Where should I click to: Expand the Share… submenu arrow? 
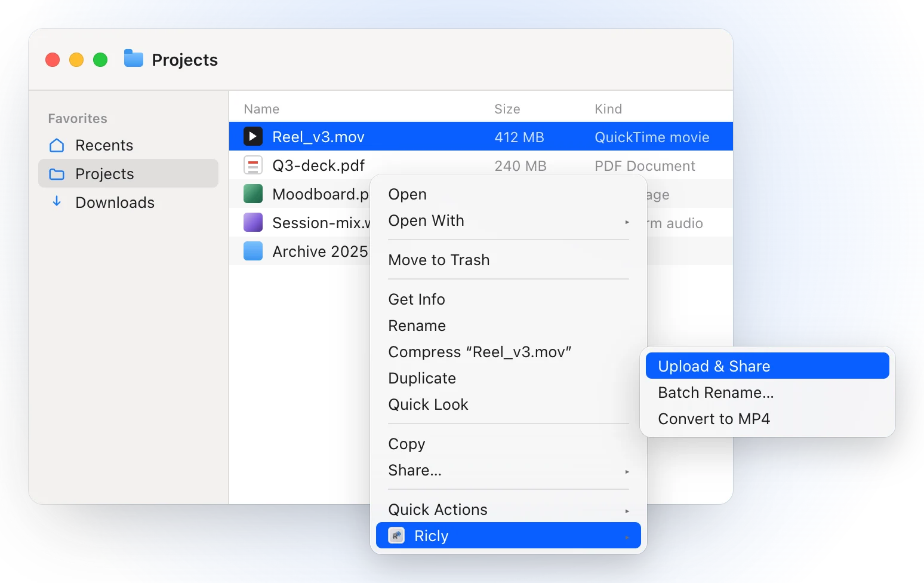point(627,471)
